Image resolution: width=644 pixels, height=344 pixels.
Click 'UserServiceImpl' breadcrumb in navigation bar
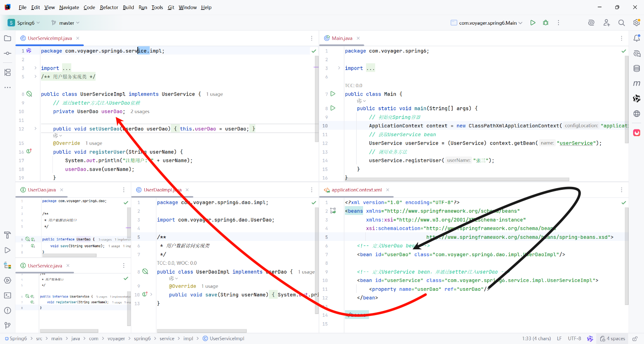coord(227,339)
